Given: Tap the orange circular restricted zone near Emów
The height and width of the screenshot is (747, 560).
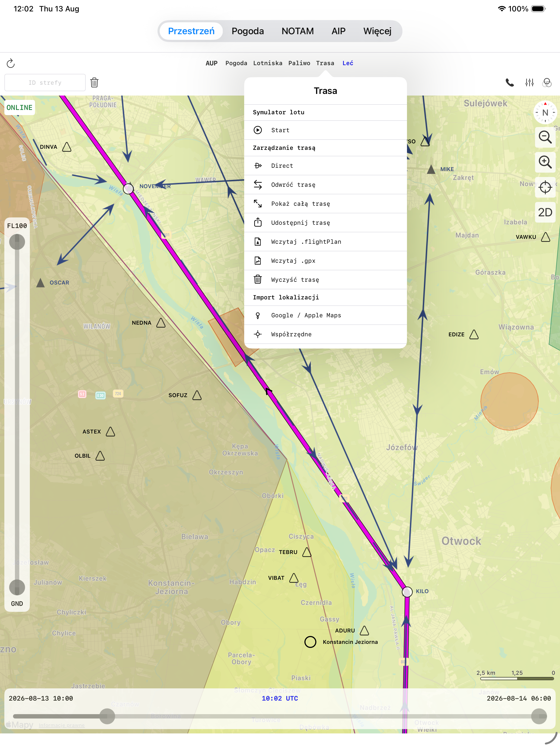Looking at the screenshot, I should tap(509, 401).
